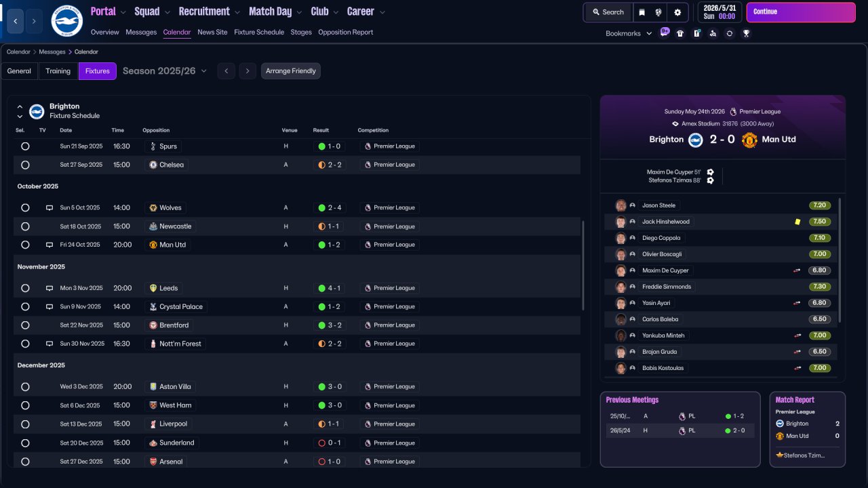Go to the previous season with the left chevron
Image resolution: width=868 pixels, height=488 pixels.
(226, 71)
